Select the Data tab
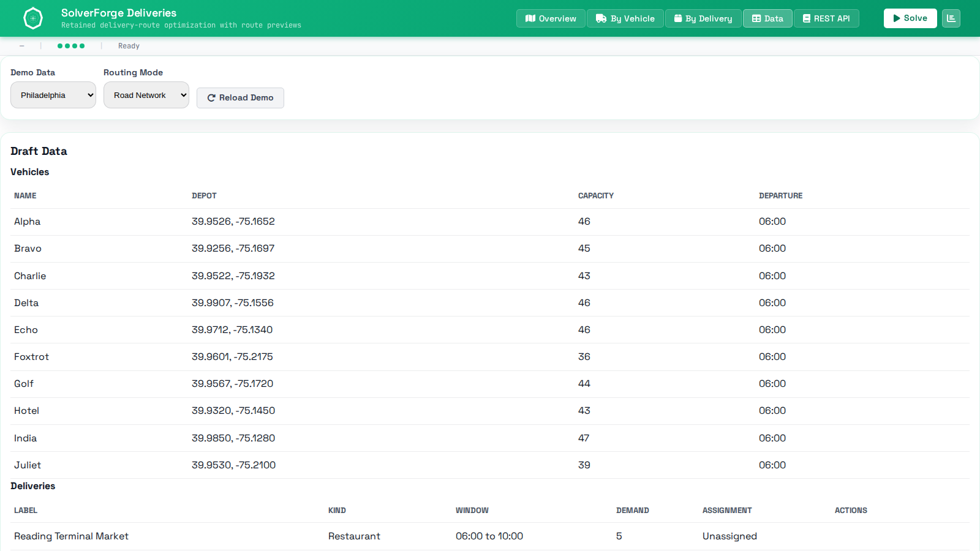 tap(767, 18)
